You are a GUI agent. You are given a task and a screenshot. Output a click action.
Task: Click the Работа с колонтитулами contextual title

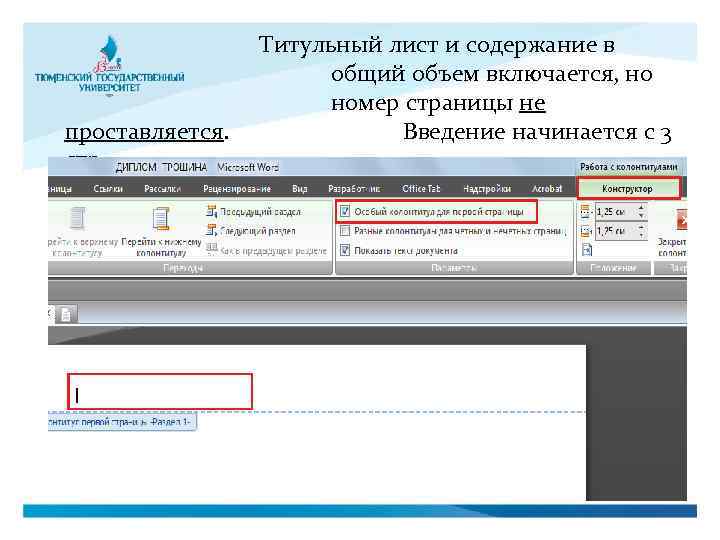629,167
